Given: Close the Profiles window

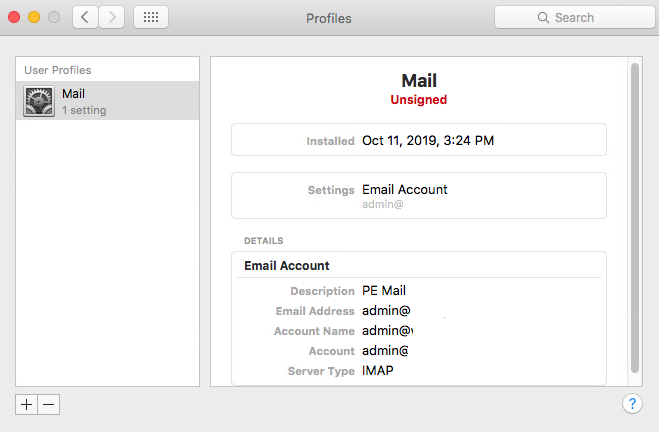Looking at the screenshot, I should 14,17.
